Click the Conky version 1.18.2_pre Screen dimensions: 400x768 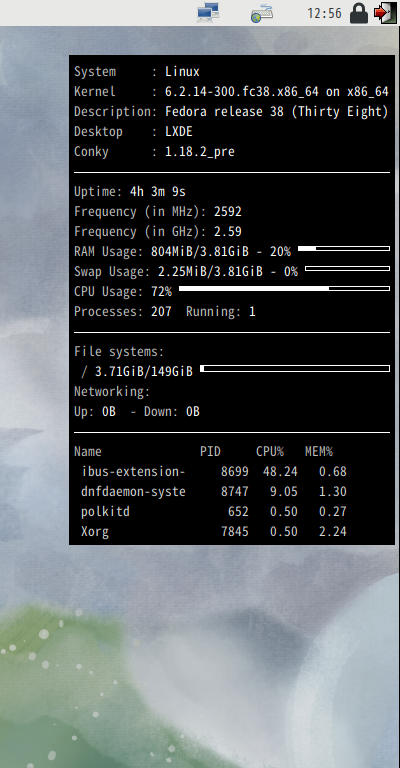200,152
